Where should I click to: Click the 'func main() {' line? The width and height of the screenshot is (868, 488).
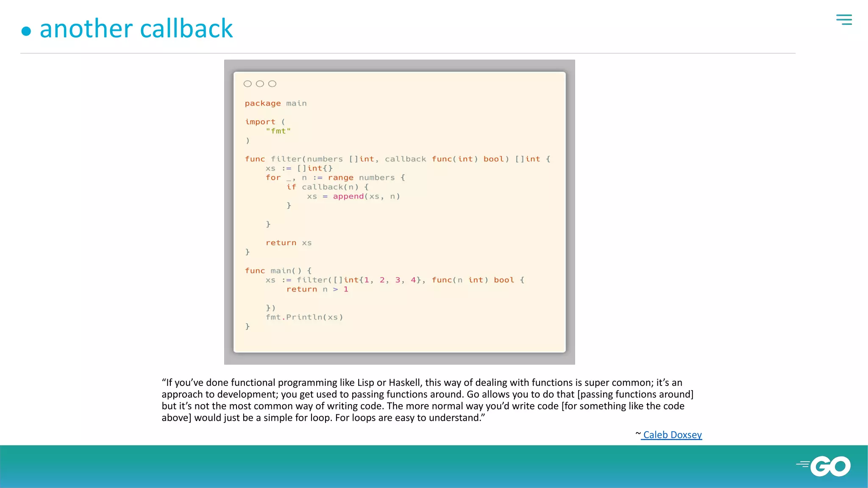278,271
